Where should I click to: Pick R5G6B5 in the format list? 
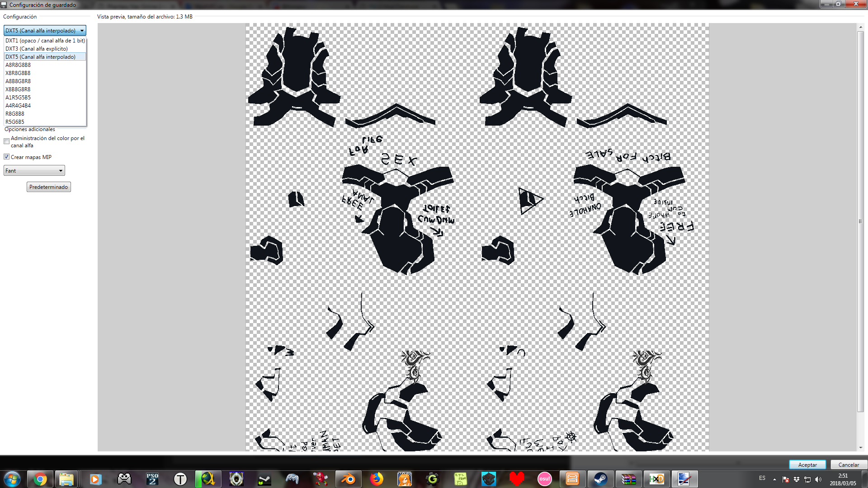click(15, 122)
